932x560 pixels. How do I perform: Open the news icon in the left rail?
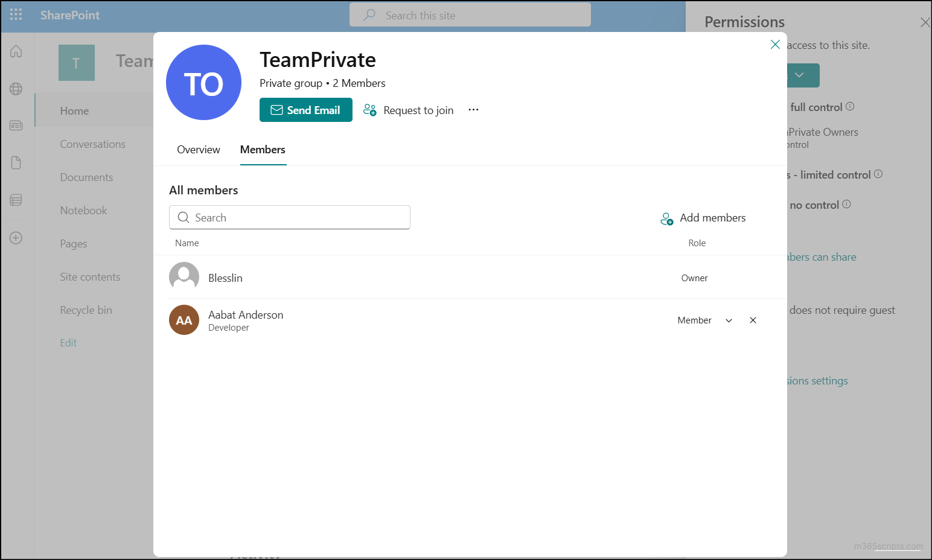pyautogui.click(x=16, y=126)
